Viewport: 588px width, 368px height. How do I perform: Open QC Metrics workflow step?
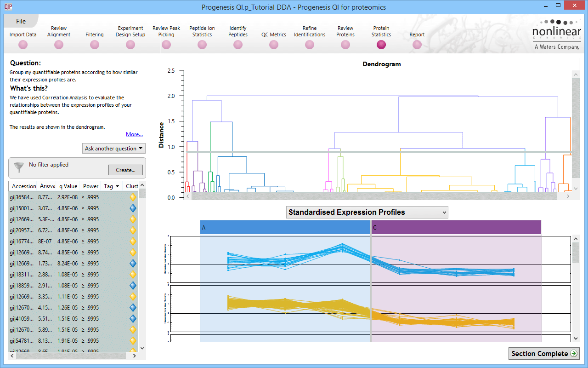(274, 45)
